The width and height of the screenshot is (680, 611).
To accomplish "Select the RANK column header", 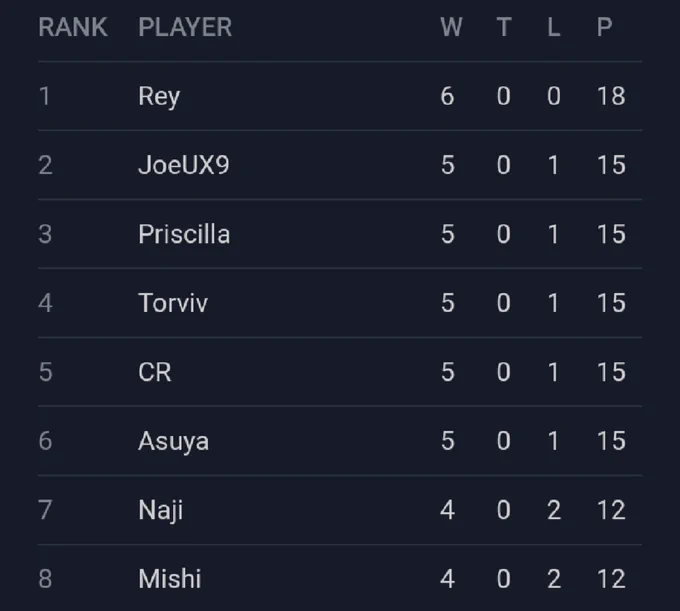I will tap(73, 27).
